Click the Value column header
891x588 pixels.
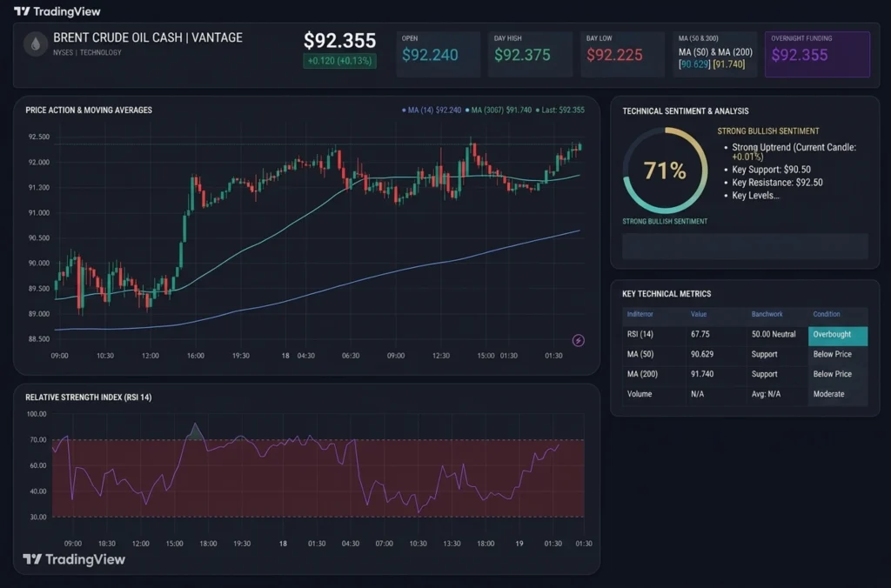(x=699, y=314)
